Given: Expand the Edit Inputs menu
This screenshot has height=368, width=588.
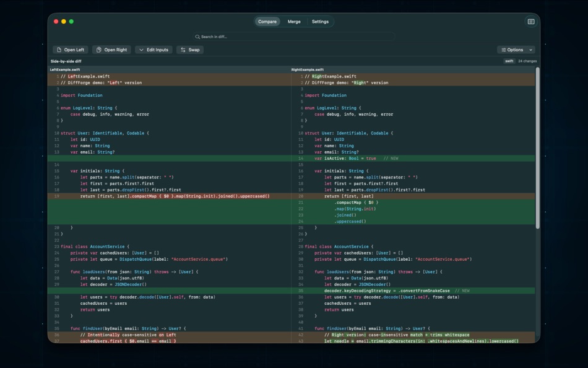Looking at the screenshot, I should (x=153, y=50).
